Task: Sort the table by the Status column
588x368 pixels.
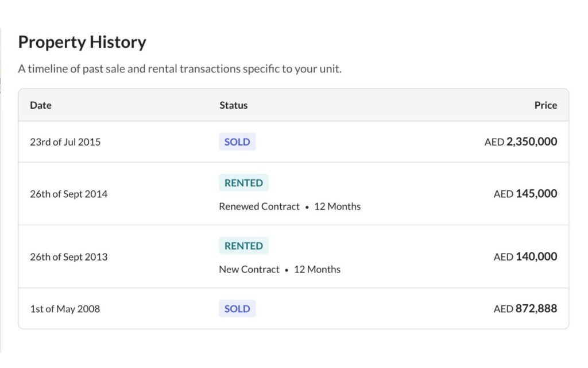Action: [x=233, y=105]
